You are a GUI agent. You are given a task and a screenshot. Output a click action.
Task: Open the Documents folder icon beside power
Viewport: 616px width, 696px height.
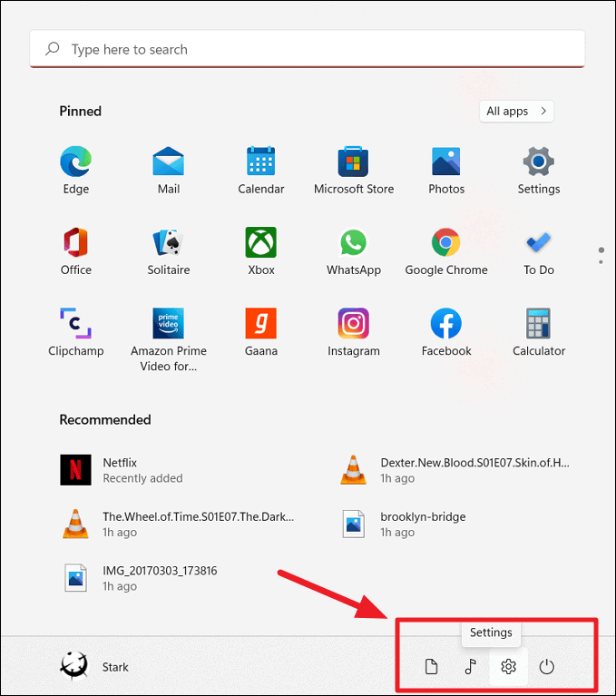(431, 667)
